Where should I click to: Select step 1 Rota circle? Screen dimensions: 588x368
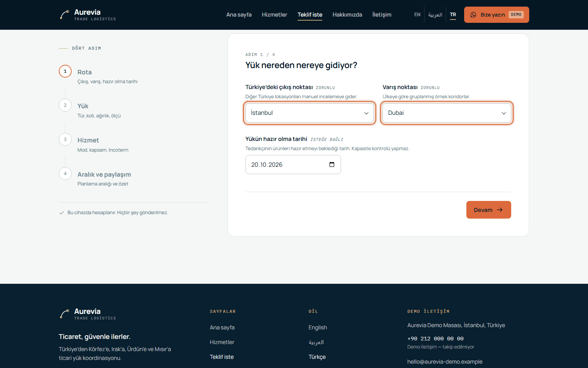pyautogui.click(x=65, y=71)
